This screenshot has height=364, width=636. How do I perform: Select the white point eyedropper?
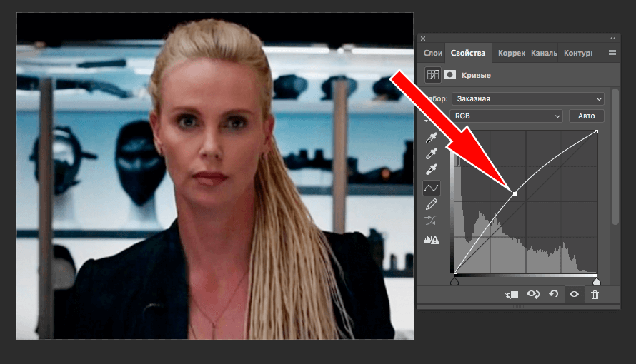pos(431,169)
